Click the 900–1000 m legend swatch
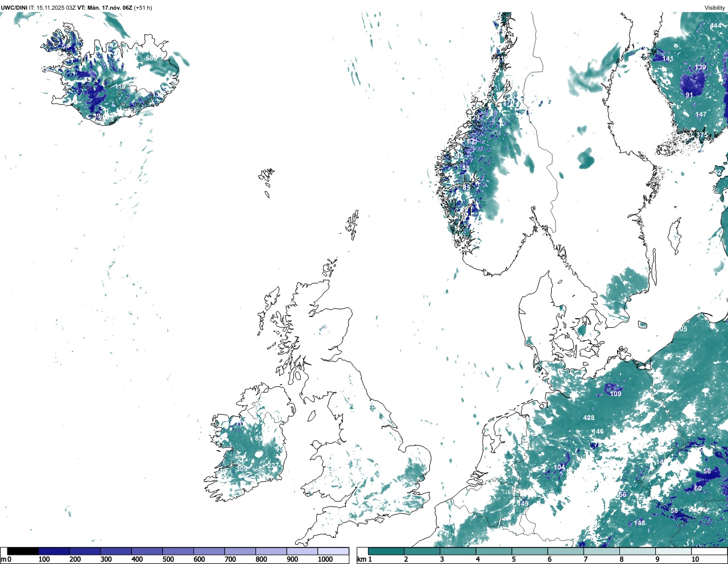The width and height of the screenshot is (728, 564). tap(302, 551)
